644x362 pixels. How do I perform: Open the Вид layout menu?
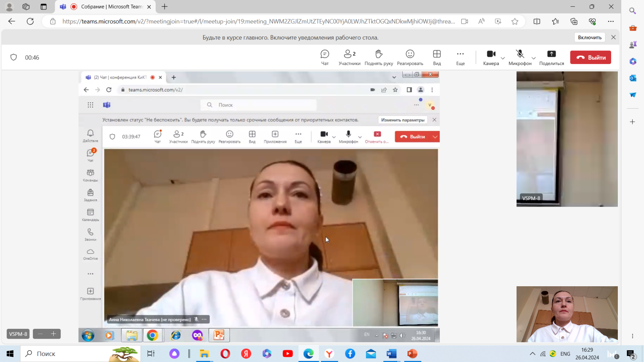click(x=437, y=57)
